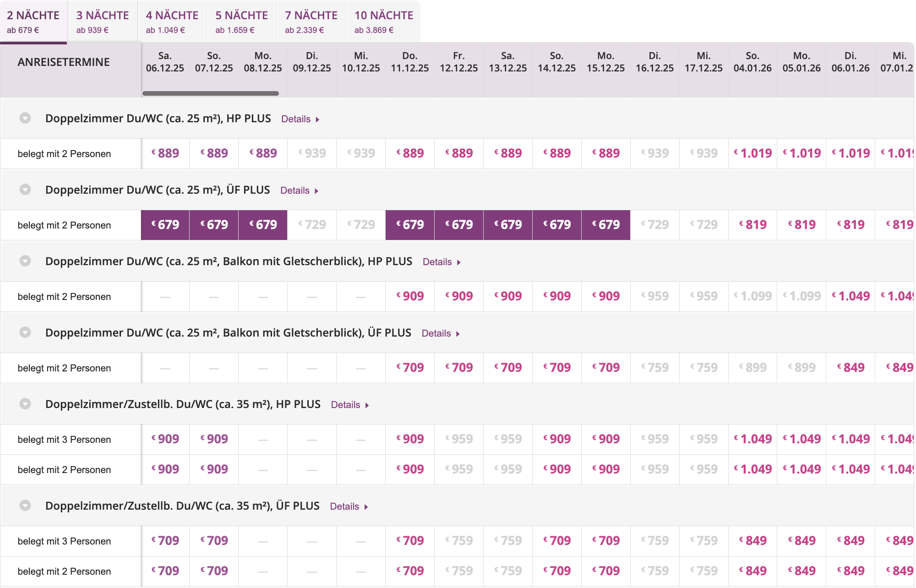Screen dimensions: 916x588
Task: Click the horizontal date scrollbar
Action: [x=211, y=93]
